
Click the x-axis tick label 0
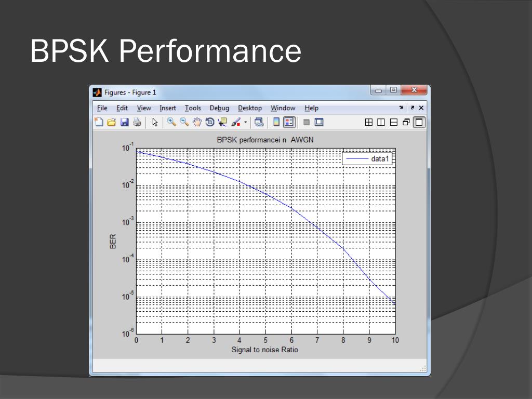pos(136,340)
